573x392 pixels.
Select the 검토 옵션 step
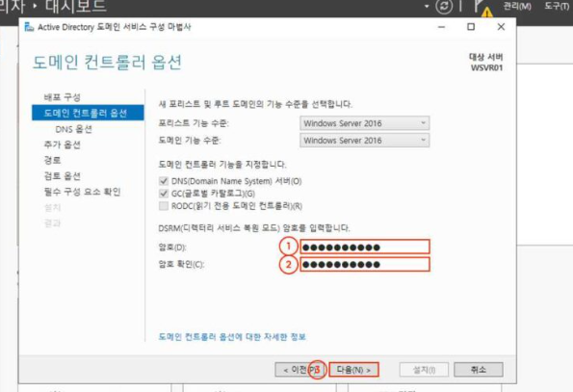(x=63, y=176)
